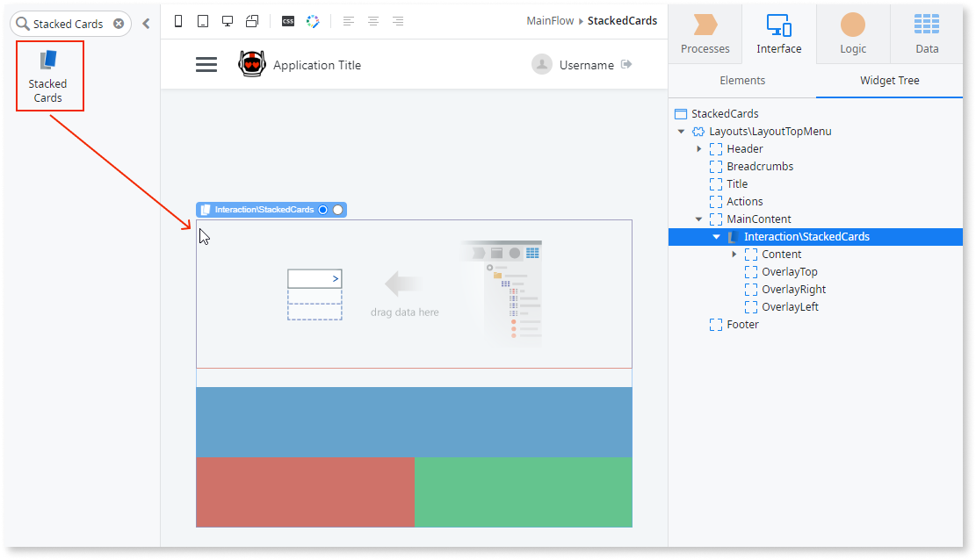The width and height of the screenshot is (976, 560).
Task: Switch to desktop device preview
Action: click(228, 21)
